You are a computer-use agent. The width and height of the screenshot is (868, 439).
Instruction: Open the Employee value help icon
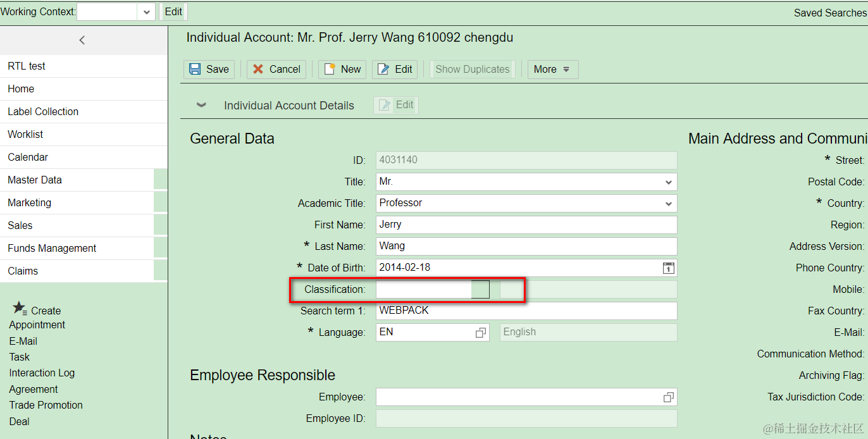tap(668, 397)
